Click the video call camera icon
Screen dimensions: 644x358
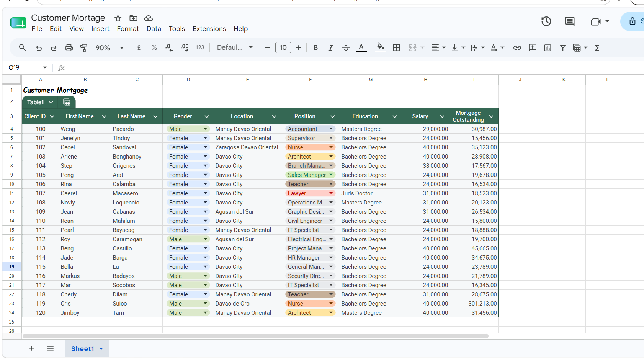[x=596, y=21]
